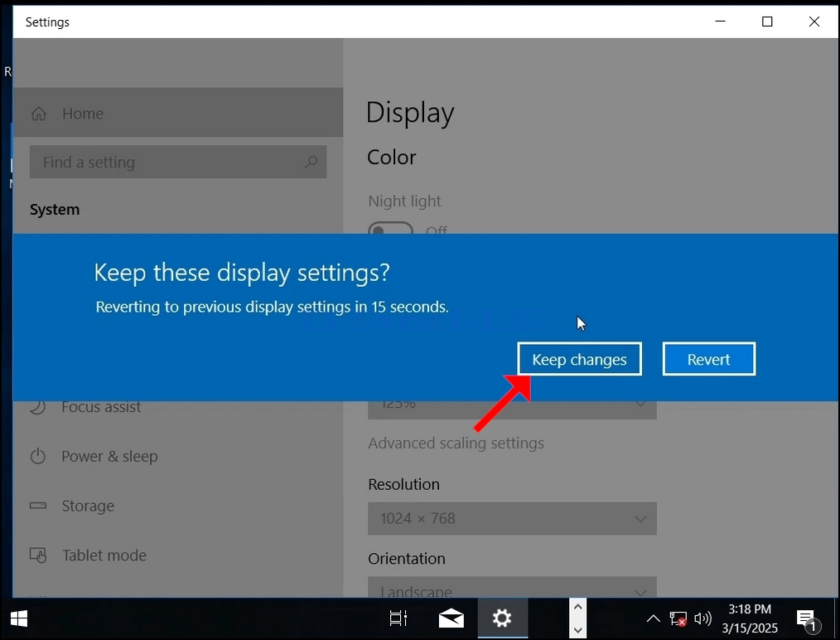Open the Action Center notifications icon
The height and width of the screenshot is (640, 840).
pyautogui.click(x=808, y=619)
